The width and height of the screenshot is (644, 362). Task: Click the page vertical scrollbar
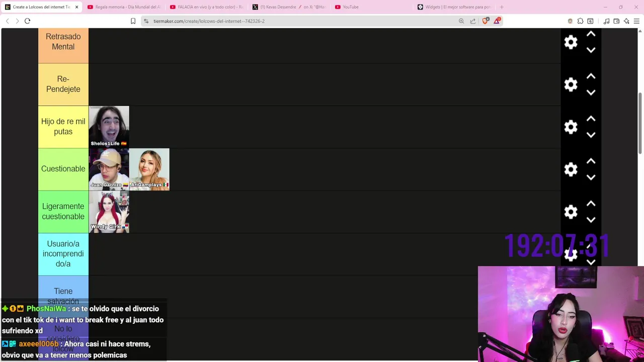[x=640, y=123]
